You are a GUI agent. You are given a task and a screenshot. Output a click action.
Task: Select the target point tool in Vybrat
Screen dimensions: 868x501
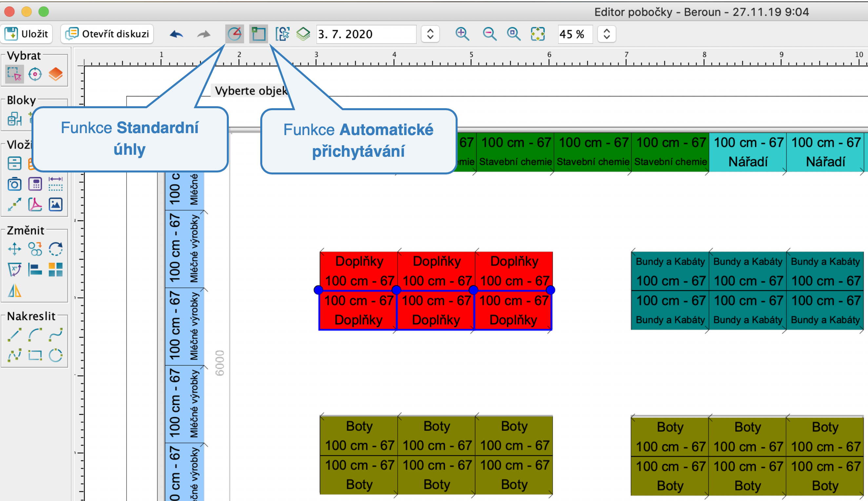click(35, 74)
